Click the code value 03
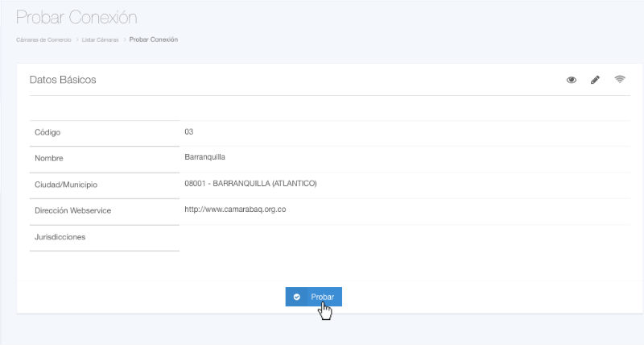 click(189, 131)
